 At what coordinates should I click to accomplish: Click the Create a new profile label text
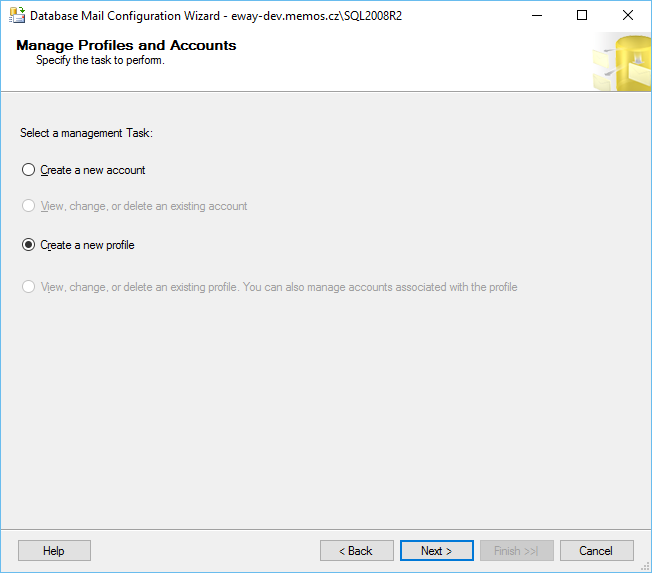(x=87, y=245)
